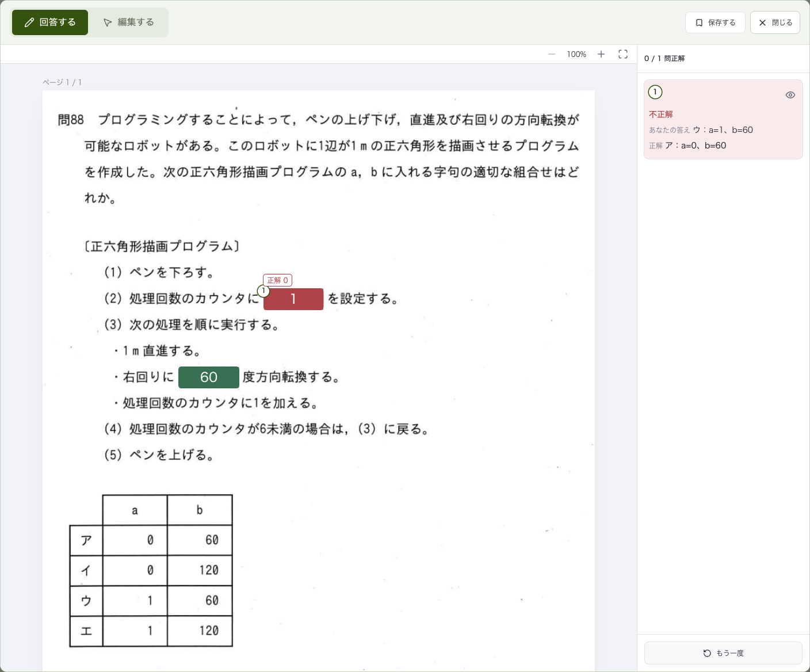Click the 0 / 1 問正解 score text
810x672 pixels.
coord(664,59)
